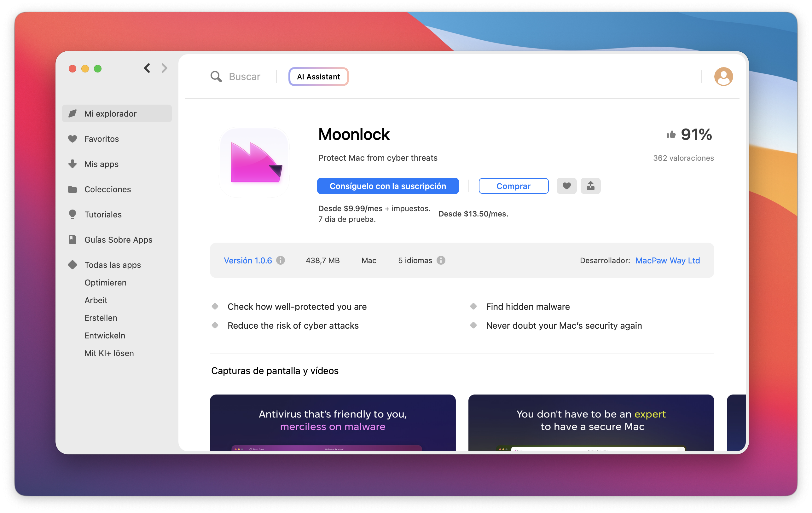Click the Moonlock app icon
This screenshot has width=812, height=513.
pos(254,163)
